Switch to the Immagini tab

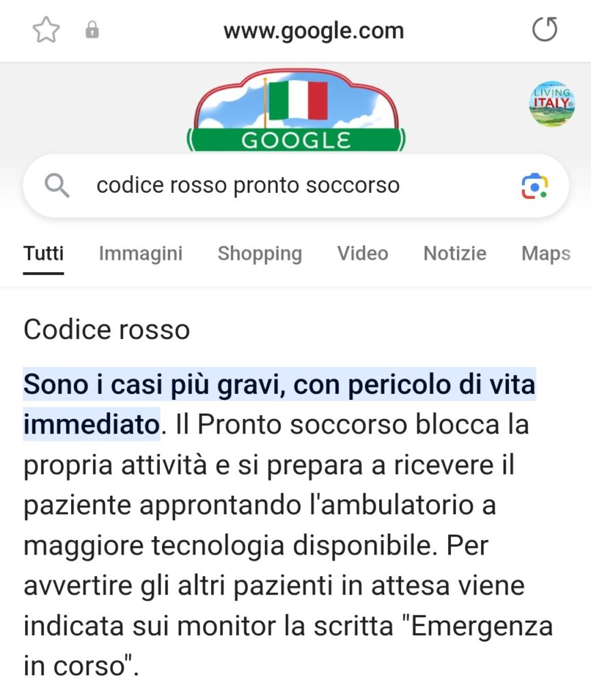click(x=141, y=254)
